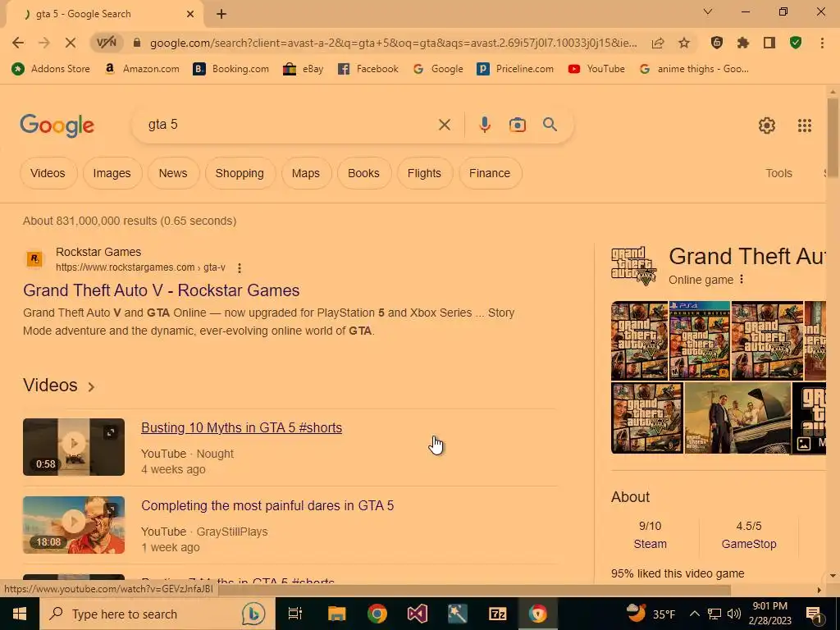Screen dimensions: 840x630
Task: Open the extensions puzzle icon
Action: click(x=743, y=43)
